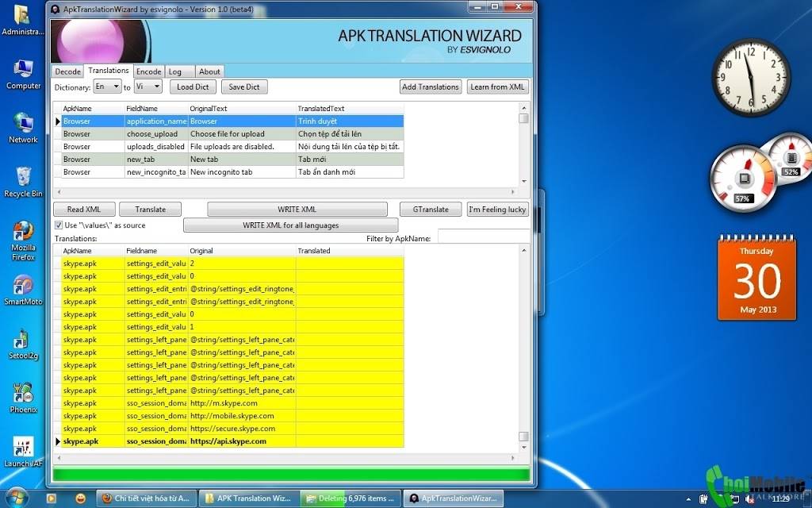Click the Load Dict button
Viewport: 812px width, 508px height.
pos(193,87)
